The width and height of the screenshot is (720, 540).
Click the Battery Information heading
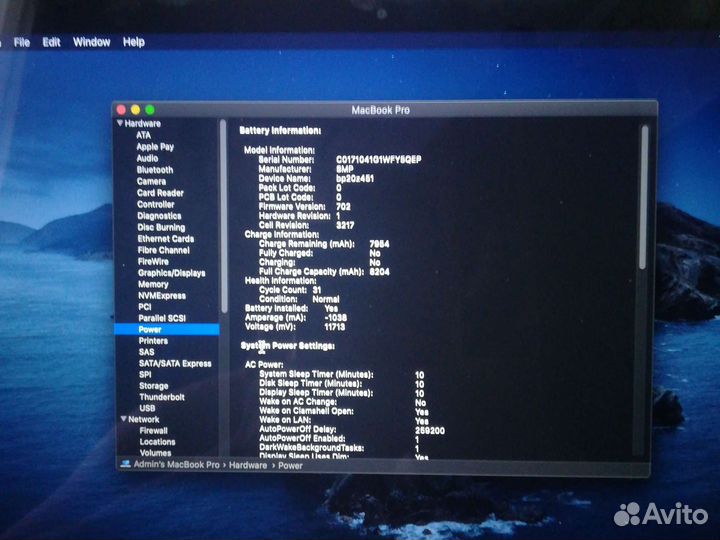(x=280, y=130)
